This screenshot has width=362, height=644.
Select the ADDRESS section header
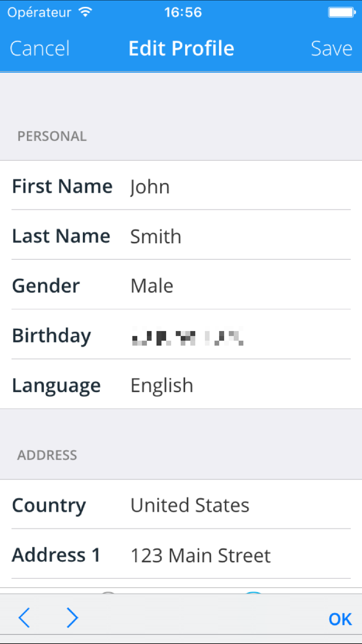(x=47, y=455)
